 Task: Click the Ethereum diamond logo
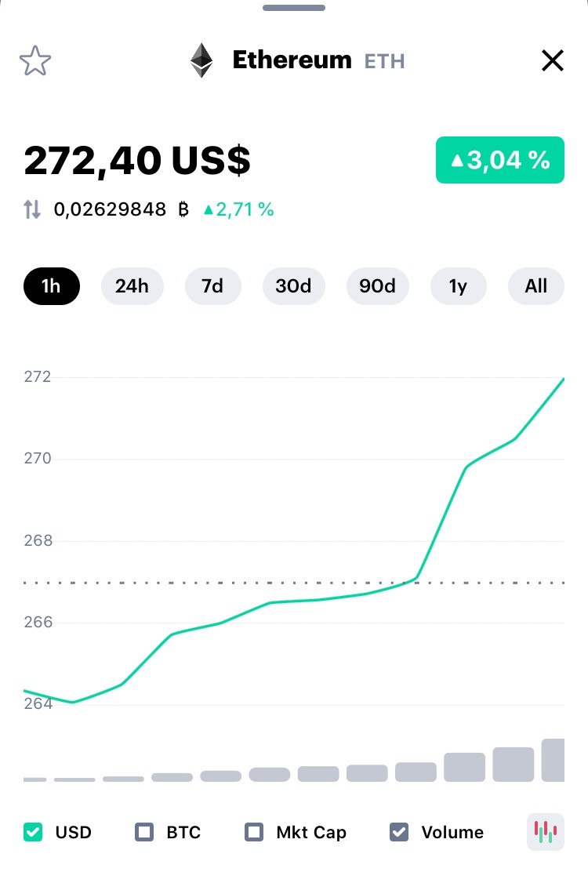pyautogui.click(x=201, y=60)
